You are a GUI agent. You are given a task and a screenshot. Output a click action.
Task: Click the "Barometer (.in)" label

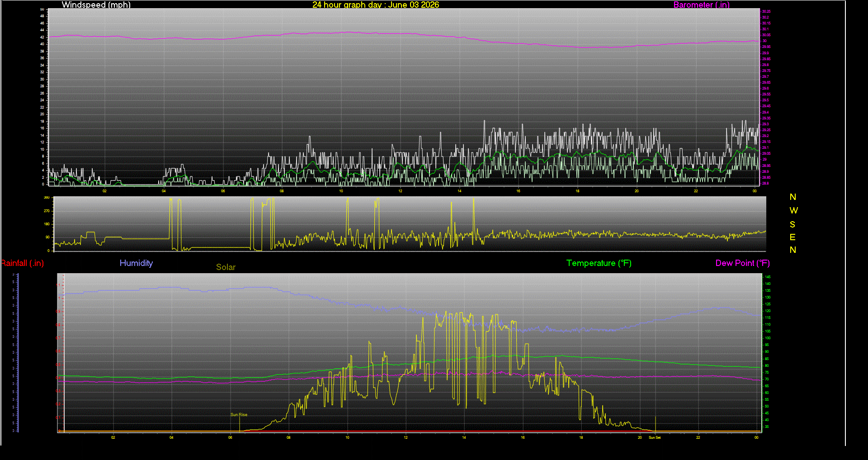coord(702,5)
